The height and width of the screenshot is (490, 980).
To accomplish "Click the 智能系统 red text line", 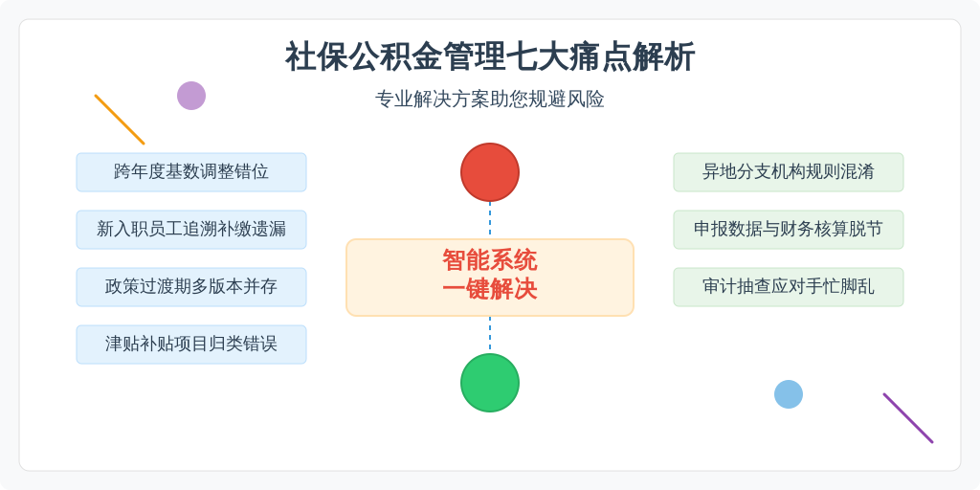I will pos(490,260).
